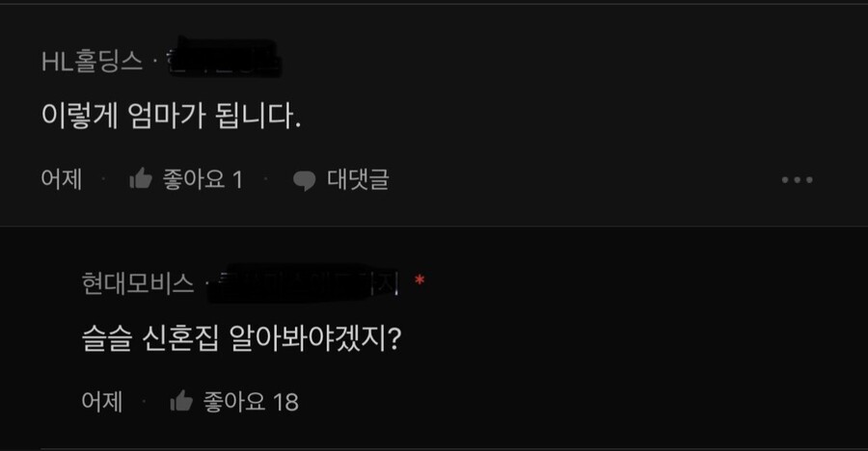
Task: Select the reply text 슬슬 신혼집 알아봐야겠지?
Action: pos(241,338)
